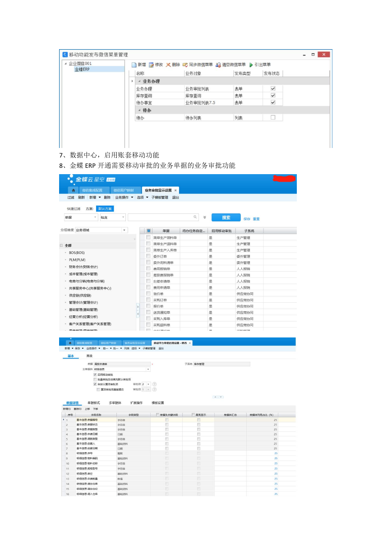Click the 清空微信菜单 clear icon
Image resolution: width=392 pixels, height=554 pixels.
218,65
